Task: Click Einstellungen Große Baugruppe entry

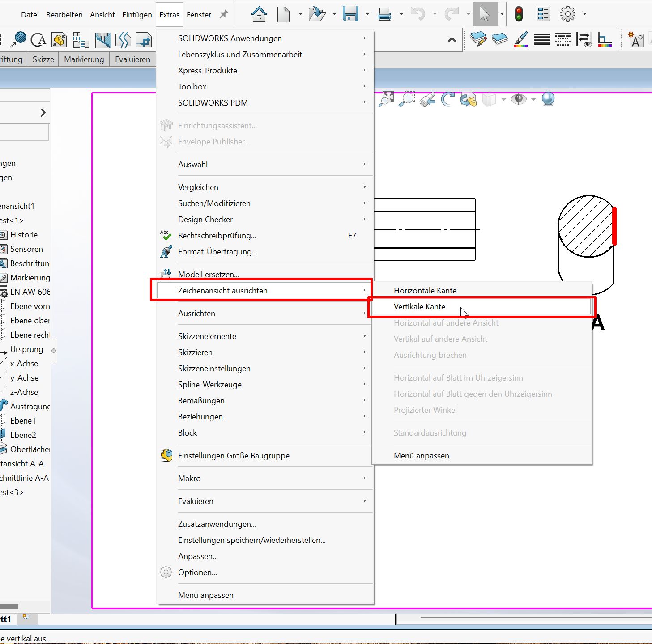Action: tap(264, 456)
